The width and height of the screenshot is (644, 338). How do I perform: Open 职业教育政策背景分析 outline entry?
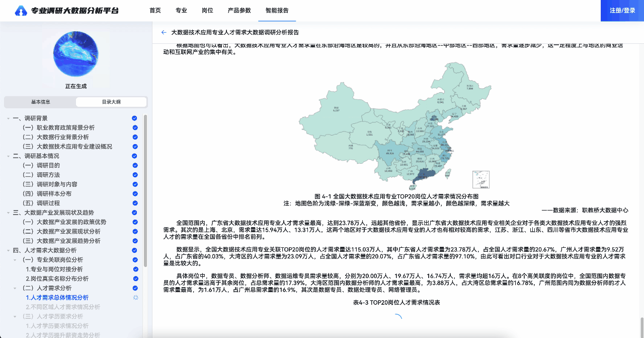pos(65,128)
